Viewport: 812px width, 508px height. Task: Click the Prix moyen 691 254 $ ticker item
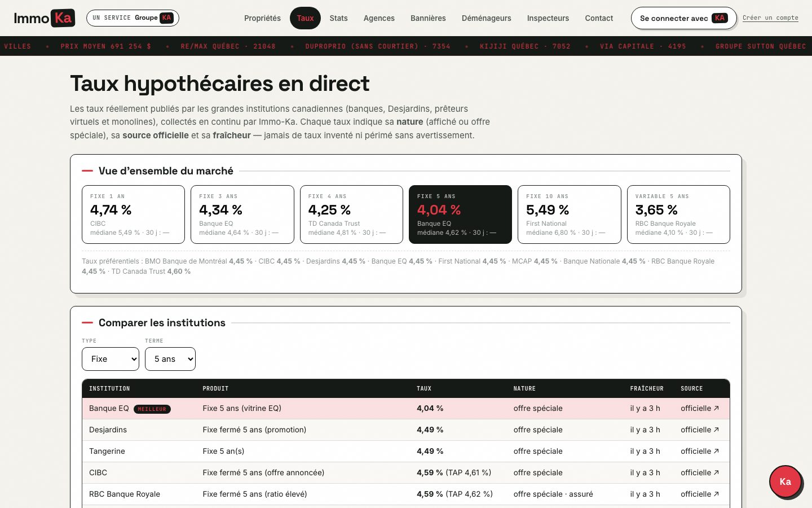[105, 46]
